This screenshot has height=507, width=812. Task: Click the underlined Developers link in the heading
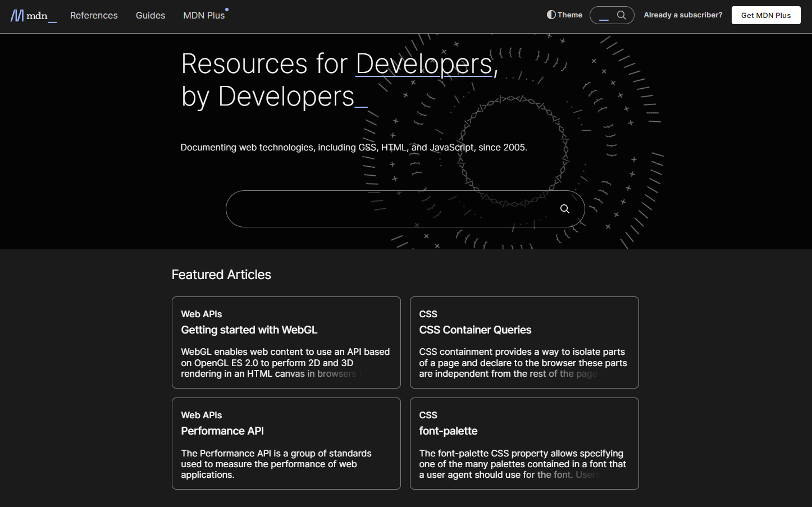tap(424, 63)
